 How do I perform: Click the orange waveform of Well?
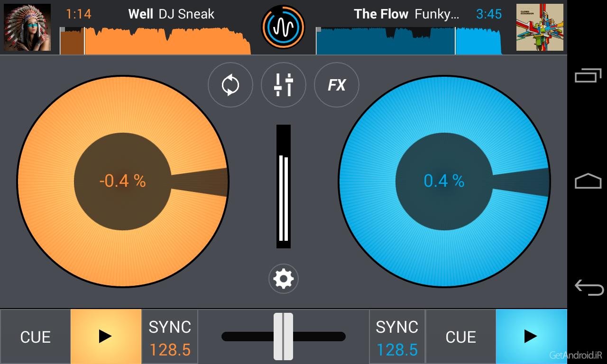[x=156, y=40]
